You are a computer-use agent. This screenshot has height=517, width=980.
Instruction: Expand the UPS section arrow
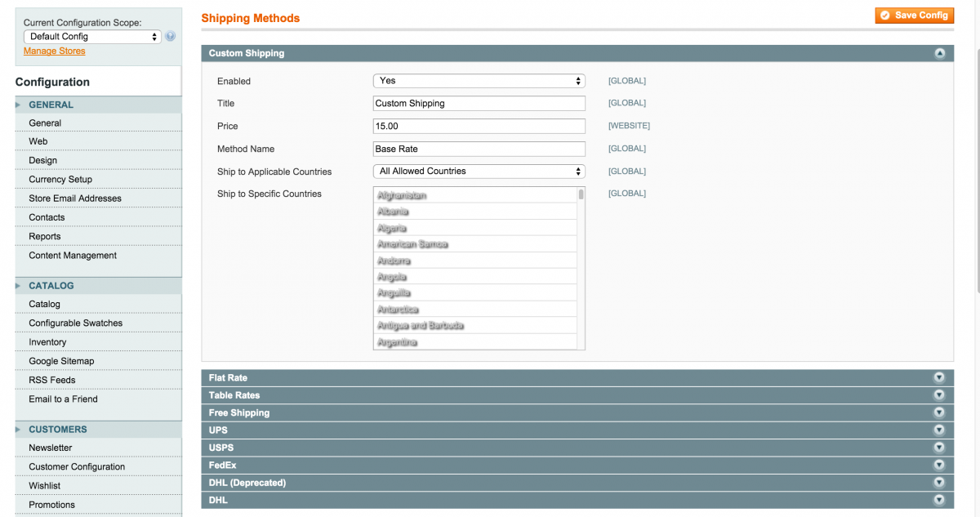939,430
